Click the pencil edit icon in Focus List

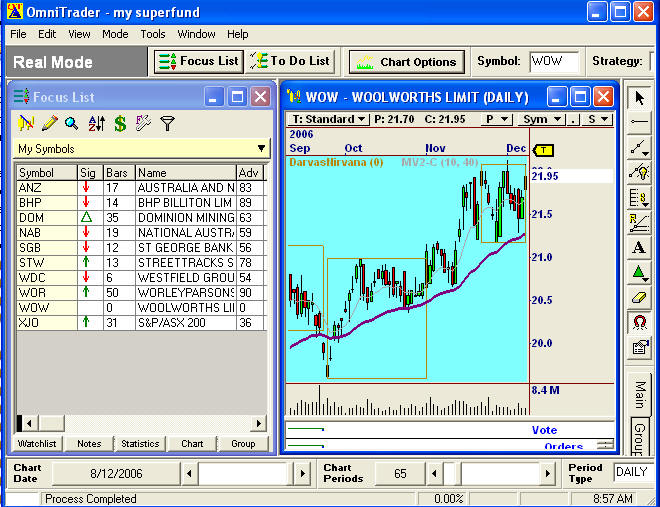pyautogui.click(x=50, y=123)
